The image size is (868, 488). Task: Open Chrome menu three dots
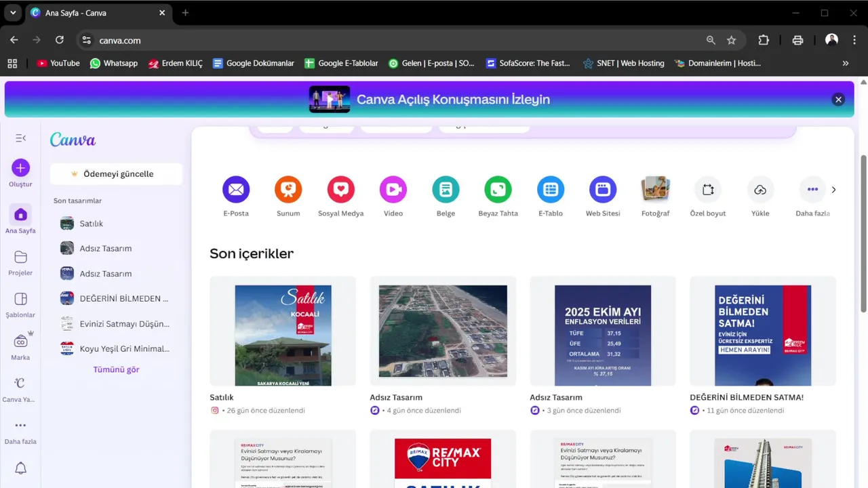(x=854, y=40)
